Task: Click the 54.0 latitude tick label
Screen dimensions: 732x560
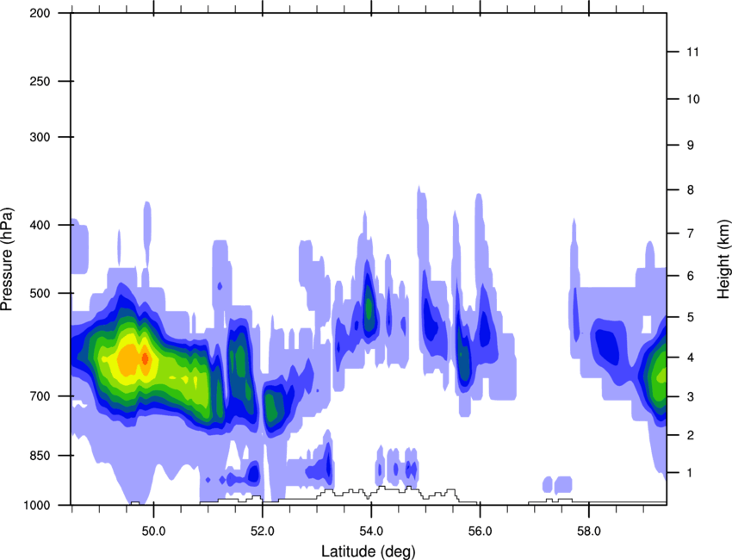Action: (371, 532)
